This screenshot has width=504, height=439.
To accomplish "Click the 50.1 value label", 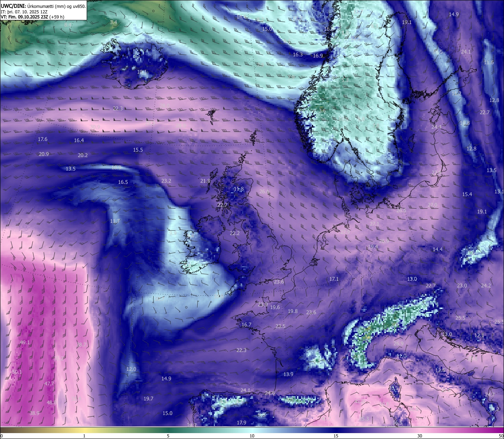I will click(17, 372).
